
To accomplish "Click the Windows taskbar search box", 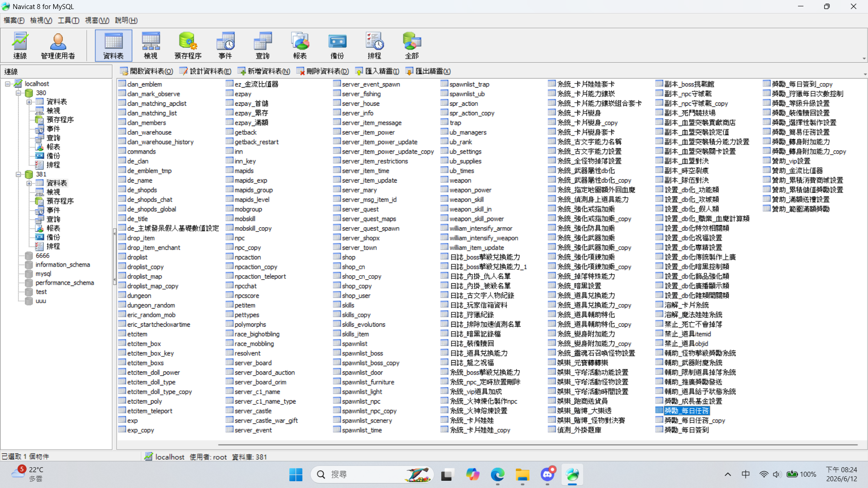I will (372, 474).
